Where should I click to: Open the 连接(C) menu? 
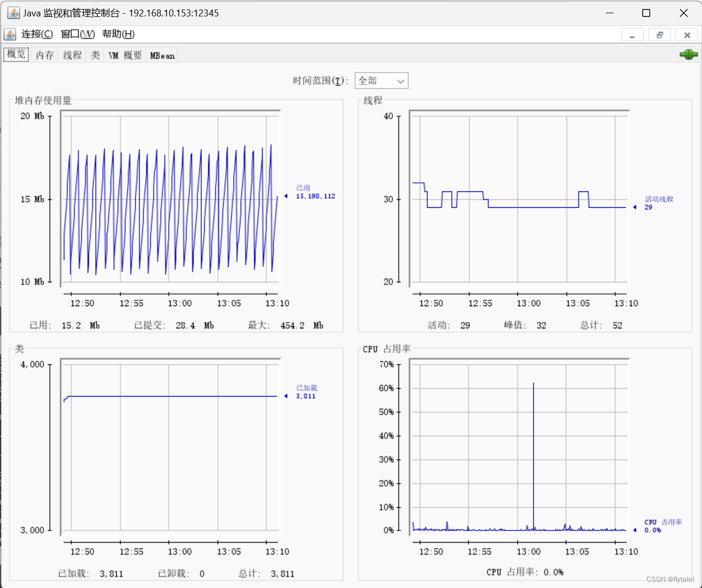point(37,34)
